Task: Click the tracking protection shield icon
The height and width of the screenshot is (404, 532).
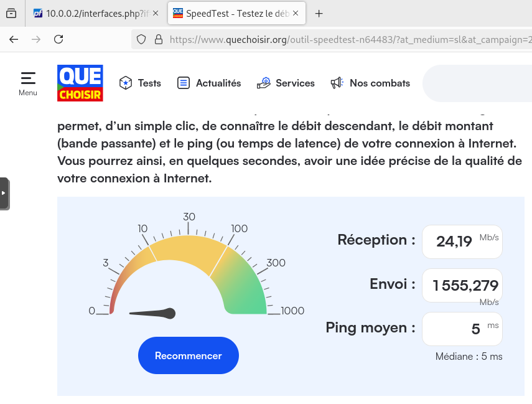Action: tap(141, 39)
